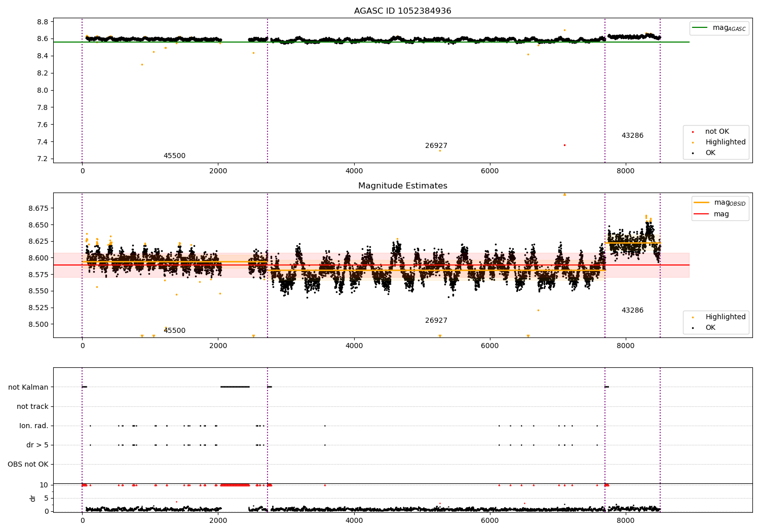Viewport: 760px width, 532px height.
Task: Click the green mag AGASC legend entry
Action: [719, 28]
